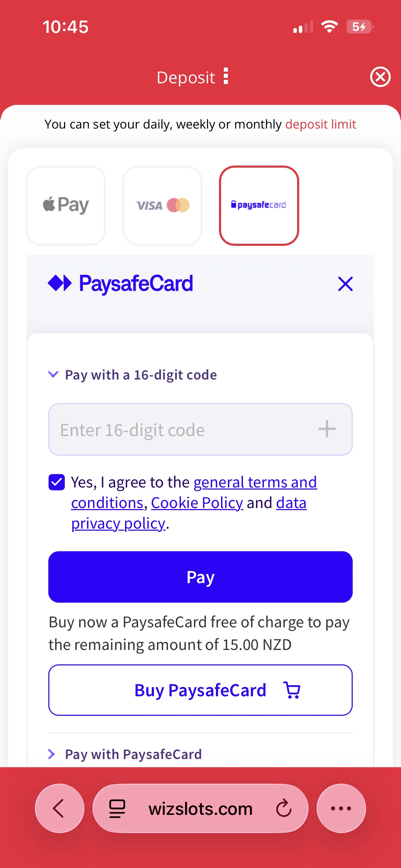Collapse the Pay with a 16-digit code section
The image size is (401, 868).
(x=53, y=374)
